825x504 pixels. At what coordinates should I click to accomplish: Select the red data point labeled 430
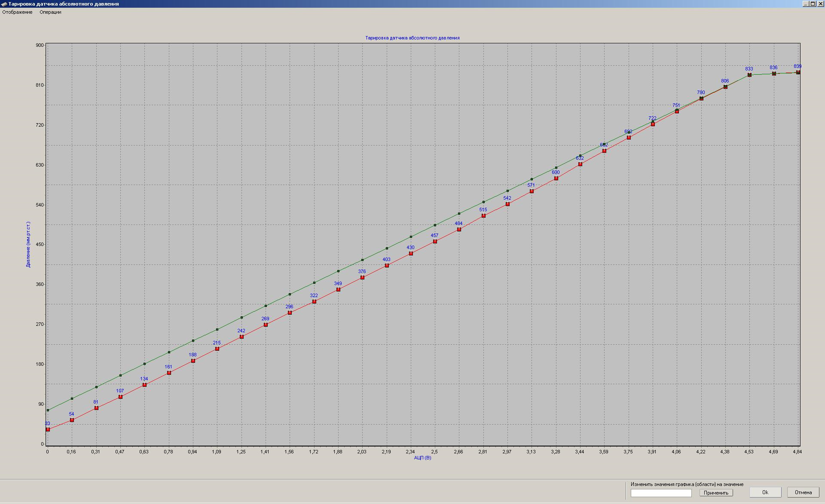[x=411, y=253]
